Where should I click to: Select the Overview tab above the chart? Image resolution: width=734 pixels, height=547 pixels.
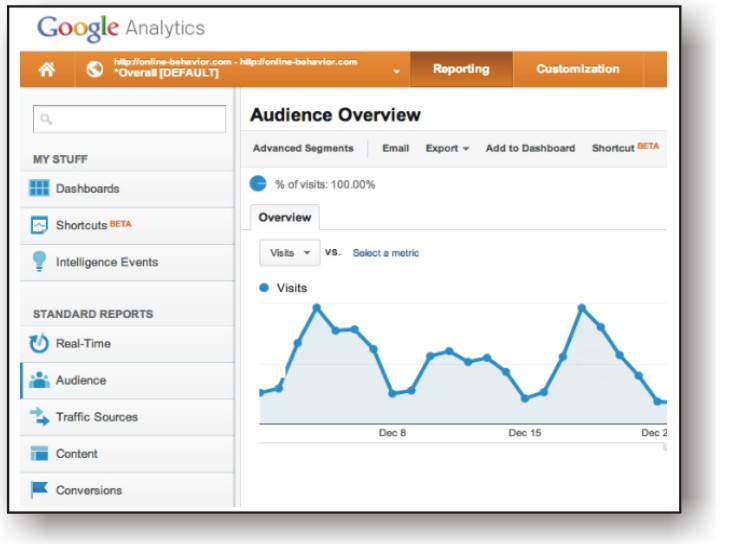(x=284, y=217)
